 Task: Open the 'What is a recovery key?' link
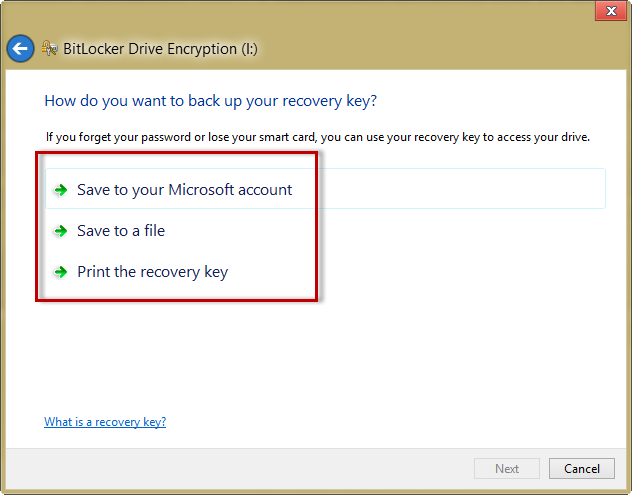(x=105, y=422)
